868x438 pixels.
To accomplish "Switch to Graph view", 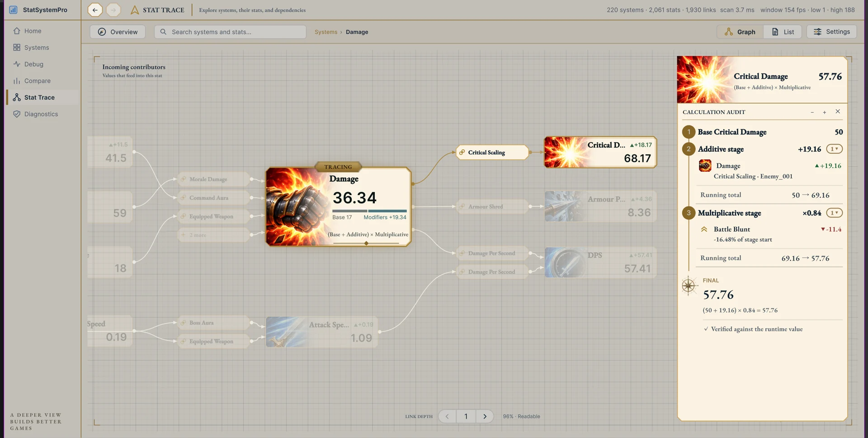I will tap(740, 32).
